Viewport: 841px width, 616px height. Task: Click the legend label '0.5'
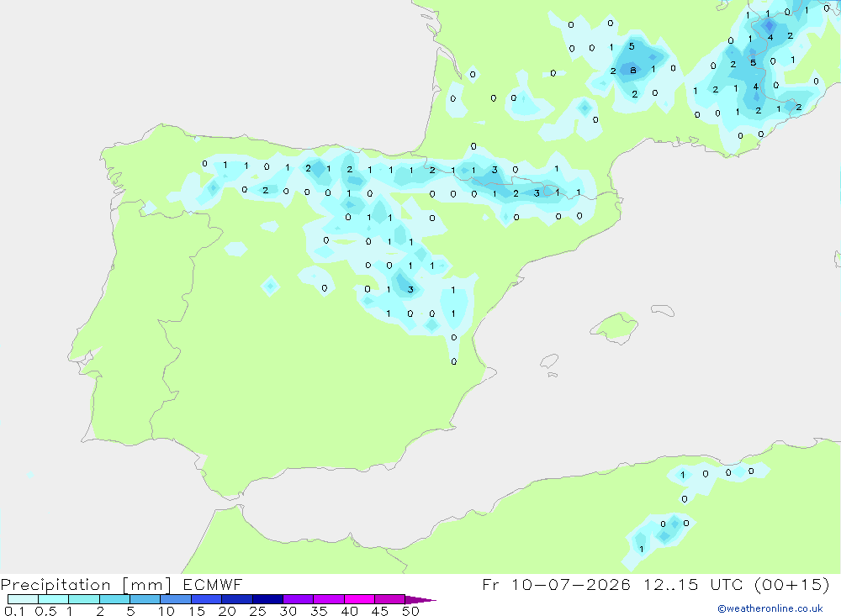(x=46, y=611)
